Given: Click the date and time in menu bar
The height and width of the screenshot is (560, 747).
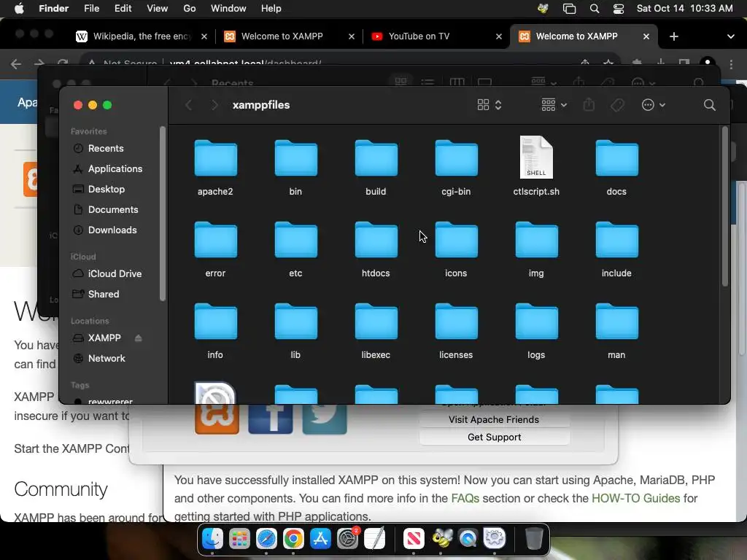Looking at the screenshot, I should tap(684, 9).
